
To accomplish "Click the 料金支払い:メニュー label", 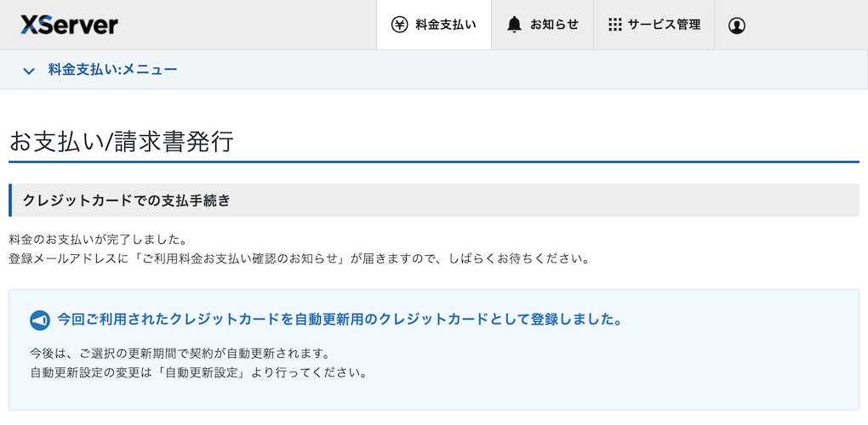I will (x=112, y=70).
